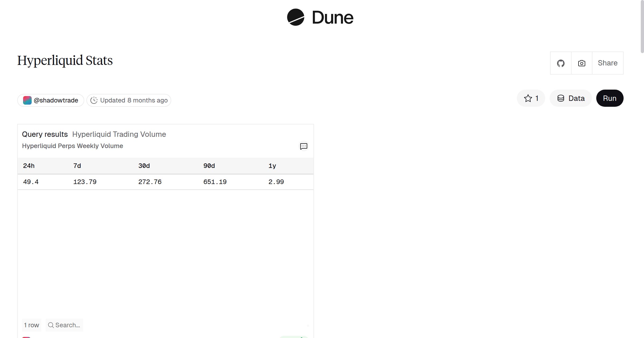Expand the Share options

point(608,63)
